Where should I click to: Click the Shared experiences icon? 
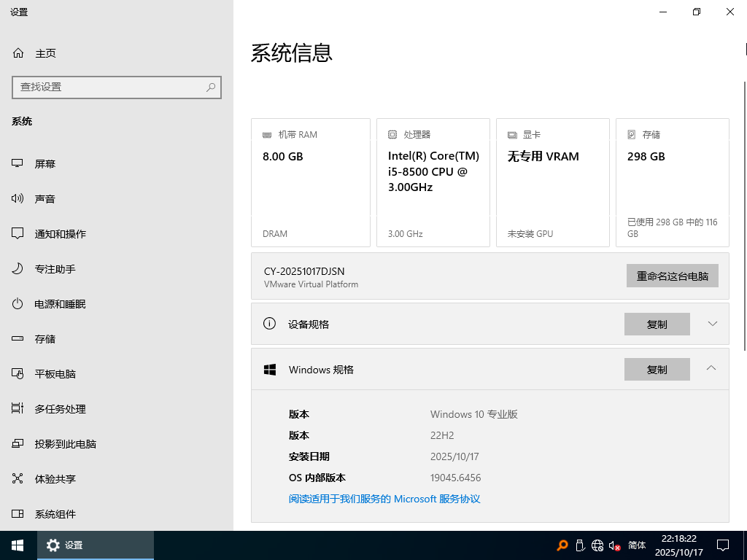[x=18, y=479]
